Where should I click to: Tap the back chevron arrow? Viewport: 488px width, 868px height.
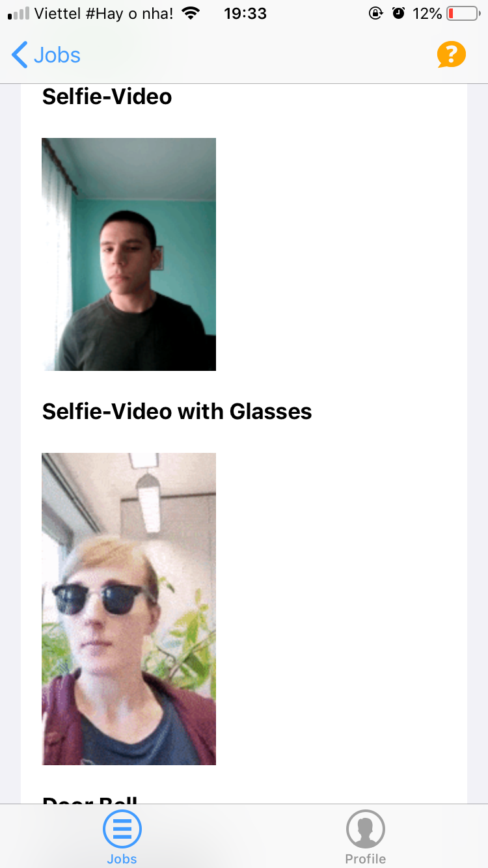coord(20,55)
